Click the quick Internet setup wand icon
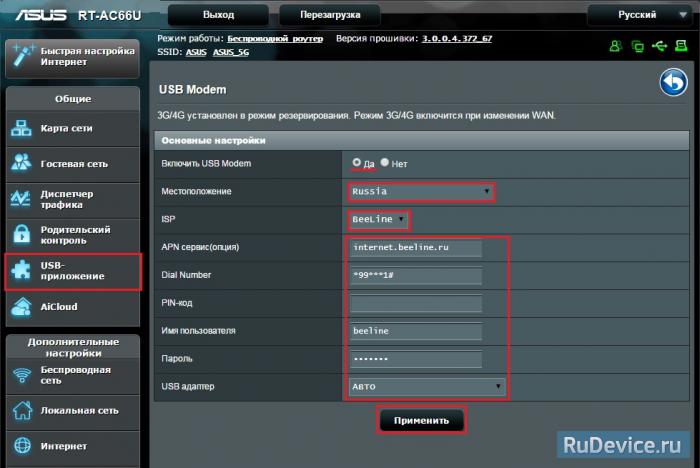Image resolution: width=700 pixels, height=468 pixels. [22, 56]
